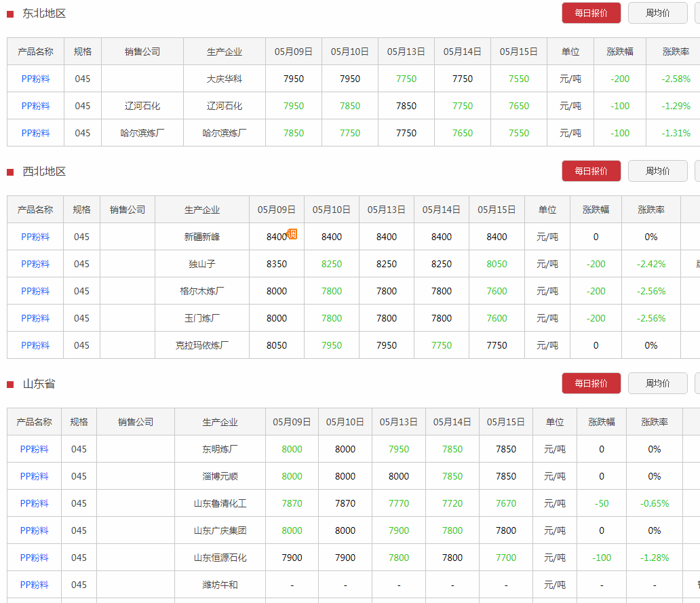Click 8050 price for 克拉玛依炼厂 on 05月09日
This screenshot has width=700, height=603.
[x=277, y=345]
